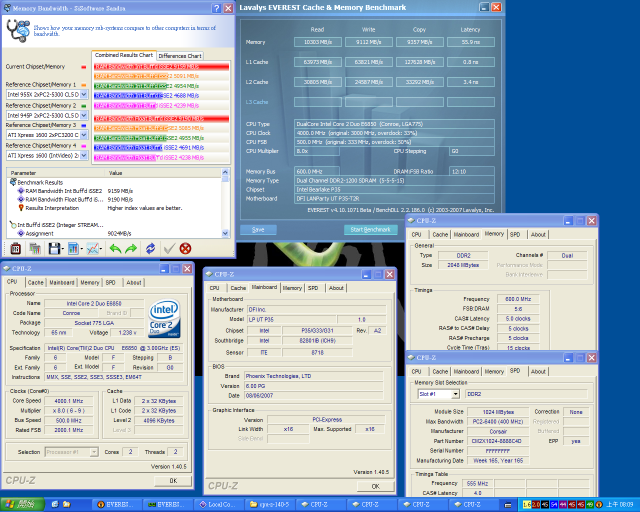Image resolution: width=640 pixels, height=512 pixels.
Task: Open the EVEREST taskbar button with green icon
Action: tap(168, 505)
